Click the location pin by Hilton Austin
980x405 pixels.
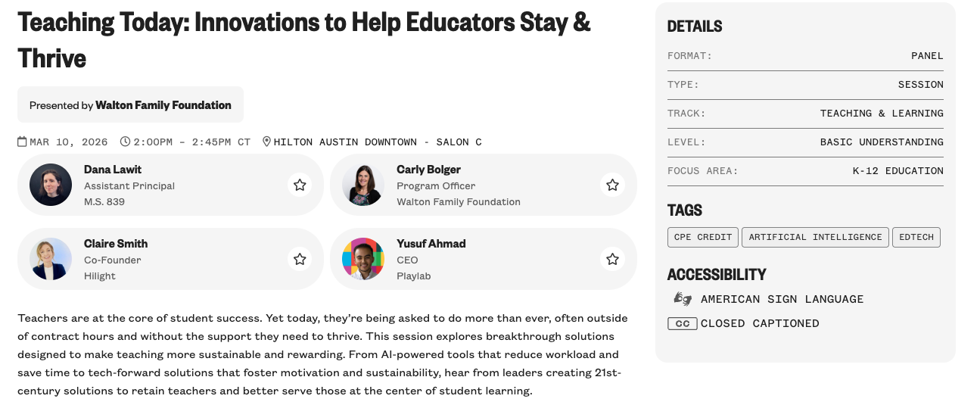pyautogui.click(x=266, y=142)
